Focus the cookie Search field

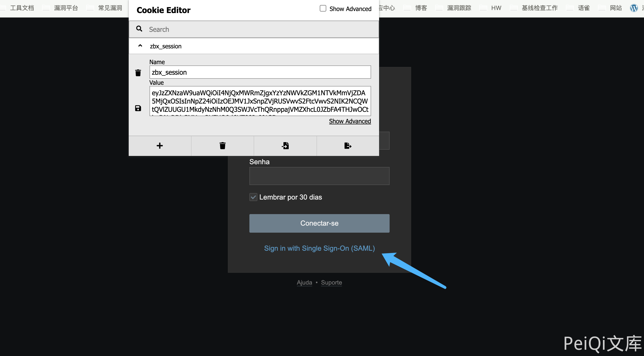pos(260,29)
